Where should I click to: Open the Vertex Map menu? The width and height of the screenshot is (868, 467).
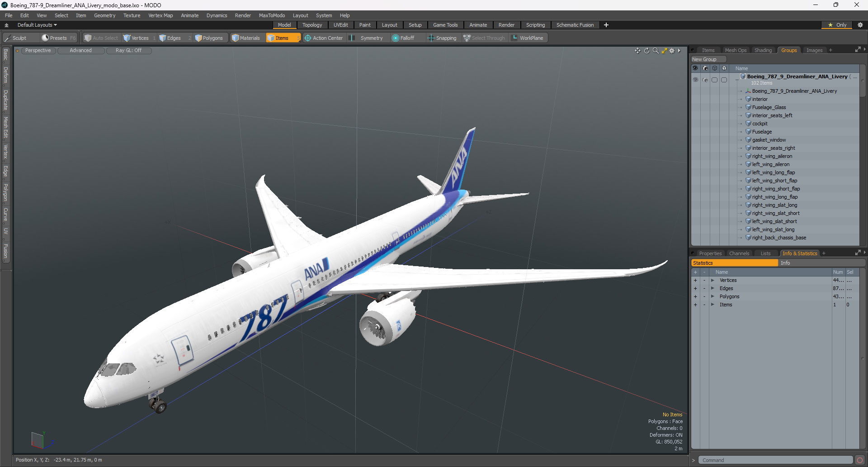(x=160, y=15)
